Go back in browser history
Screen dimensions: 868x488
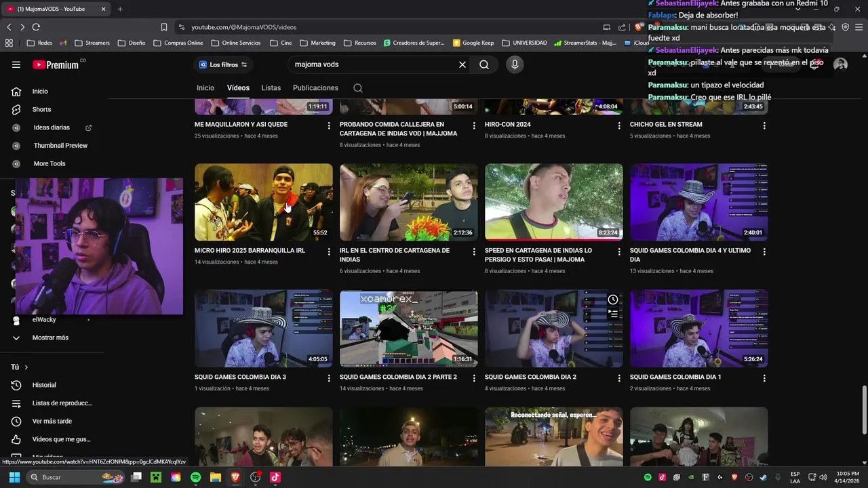coord(9,27)
